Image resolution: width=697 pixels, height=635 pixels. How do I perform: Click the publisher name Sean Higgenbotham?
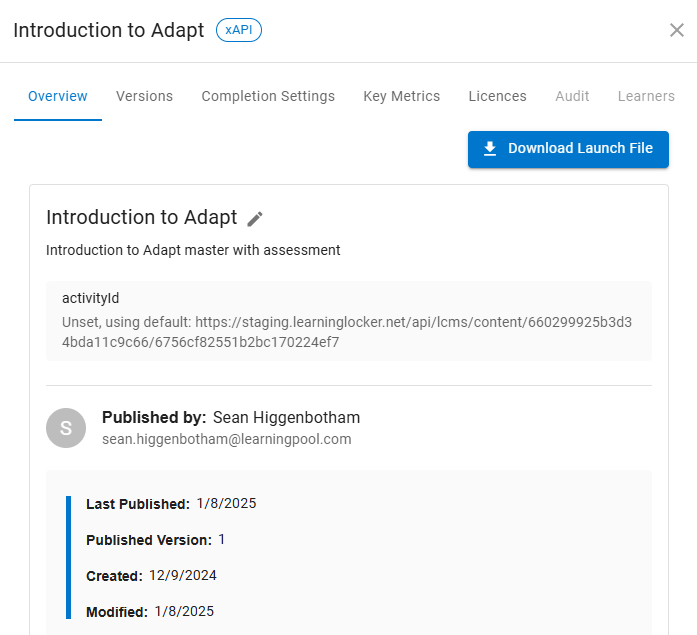pyautogui.click(x=286, y=417)
